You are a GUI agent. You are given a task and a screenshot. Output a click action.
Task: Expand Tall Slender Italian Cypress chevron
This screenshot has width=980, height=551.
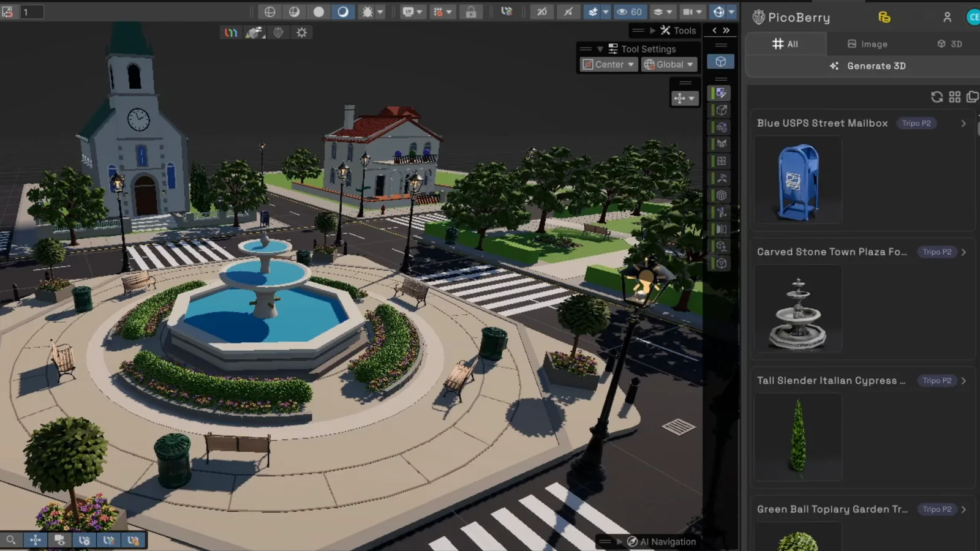pyautogui.click(x=963, y=381)
